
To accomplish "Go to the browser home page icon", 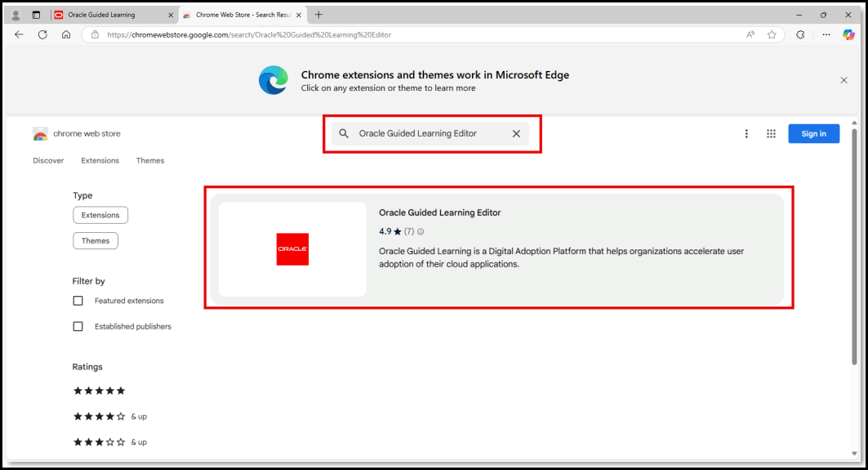I will tap(66, 34).
